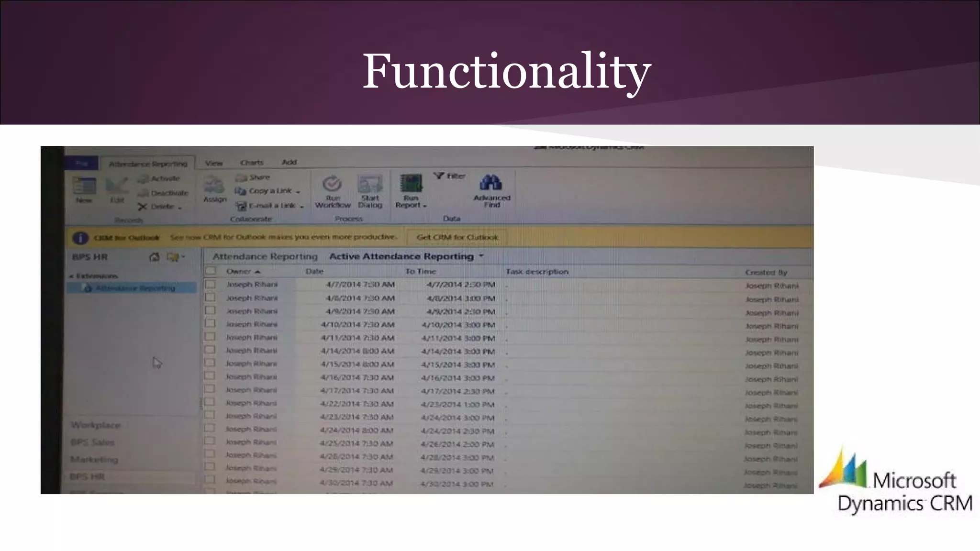Click the Edit record icon
Viewport: 980px width, 551px height.
click(117, 186)
